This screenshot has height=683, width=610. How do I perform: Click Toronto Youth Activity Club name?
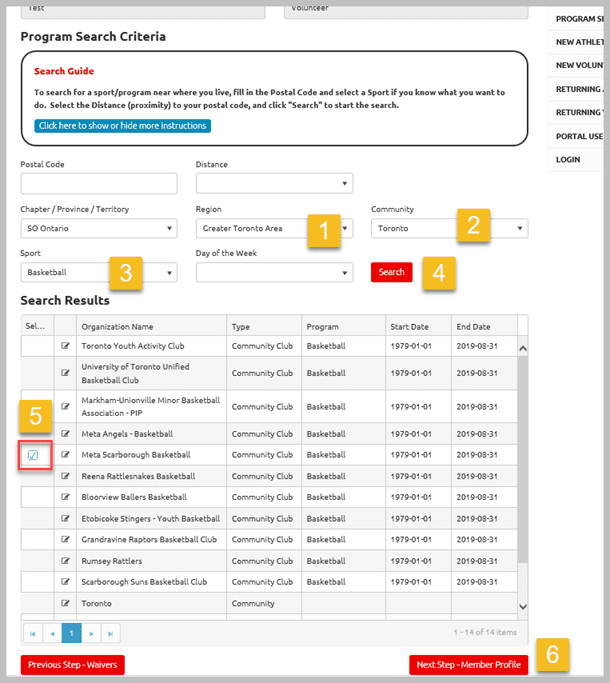[133, 346]
